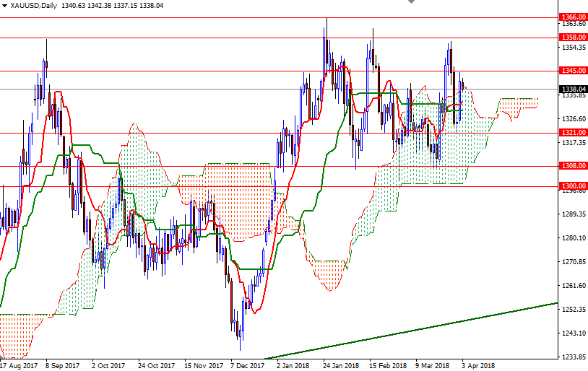The image size is (588, 371).
Task: Click the 1317.35 price scale value
Action: pos(574,142)
